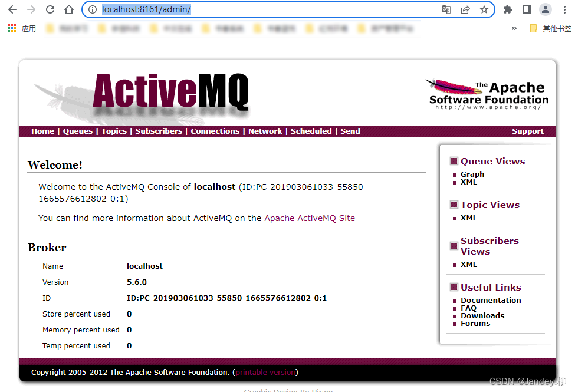Open the apps grid shortcut
575x392 pixels.
click(12, 28)
